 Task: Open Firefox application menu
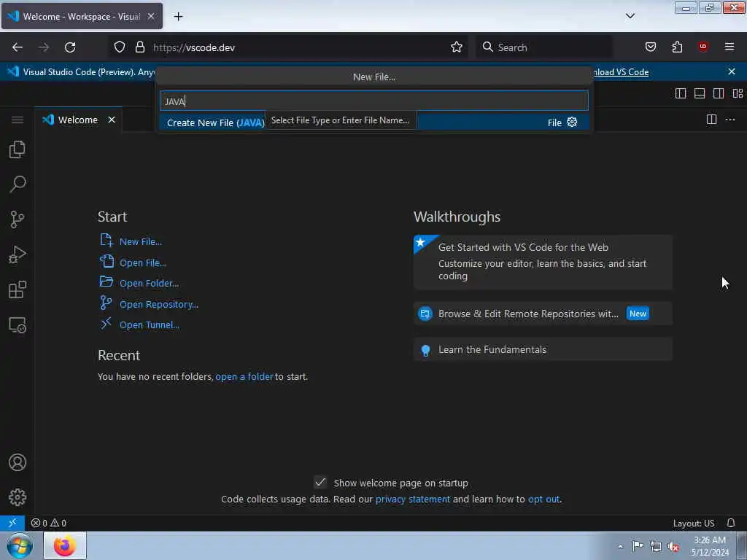coord(729,47)
